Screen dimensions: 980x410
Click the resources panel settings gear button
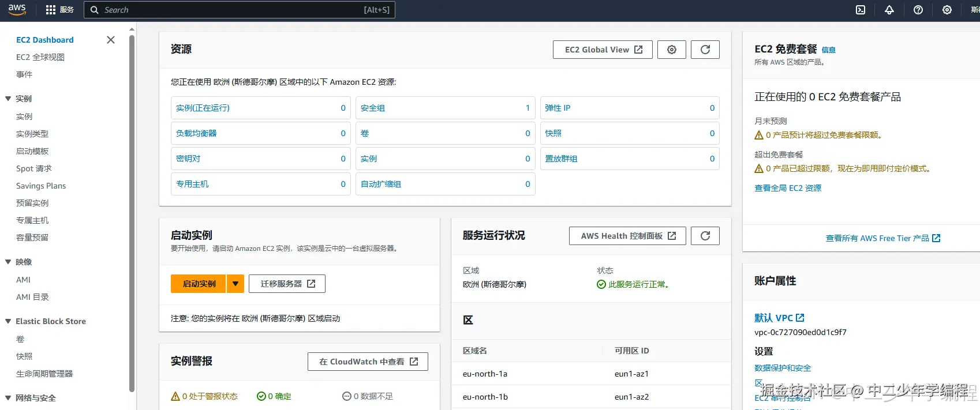(x=672, y=50)
